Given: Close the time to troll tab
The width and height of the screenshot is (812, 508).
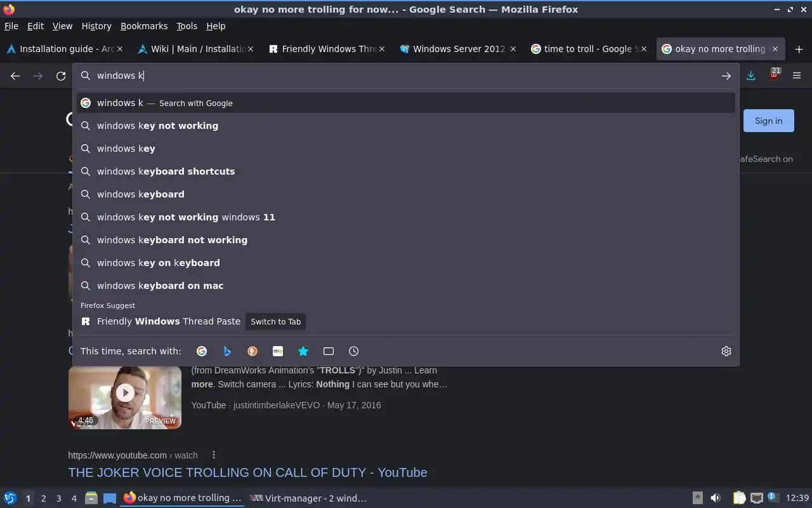Looking at the screenshot, I should pos(644,49).
